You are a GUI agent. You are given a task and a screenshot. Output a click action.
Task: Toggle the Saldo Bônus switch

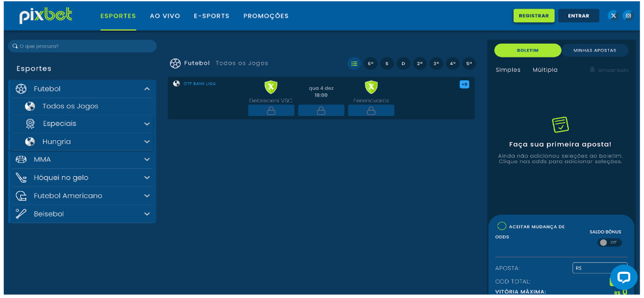click(x=609, y=243)
